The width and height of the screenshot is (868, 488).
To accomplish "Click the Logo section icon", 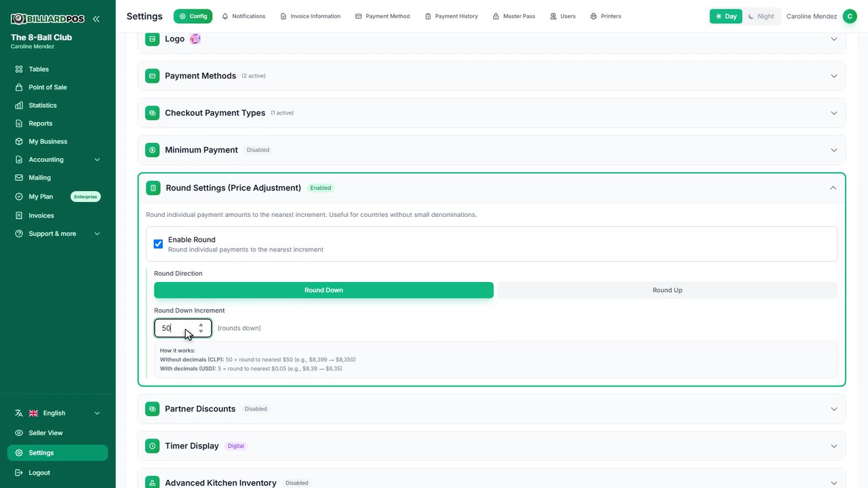I will pyautogui.click(x=153, y=39).
